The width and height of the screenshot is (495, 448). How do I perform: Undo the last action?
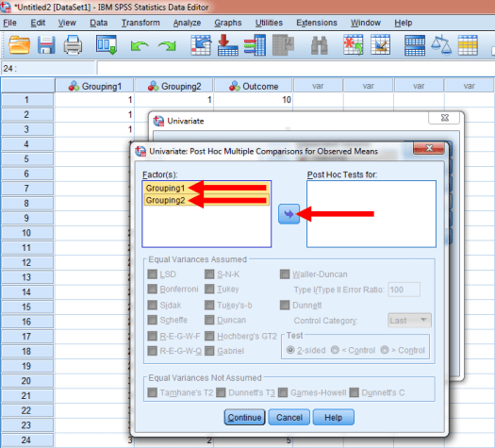pyautogui.click(x=140, y=46)
